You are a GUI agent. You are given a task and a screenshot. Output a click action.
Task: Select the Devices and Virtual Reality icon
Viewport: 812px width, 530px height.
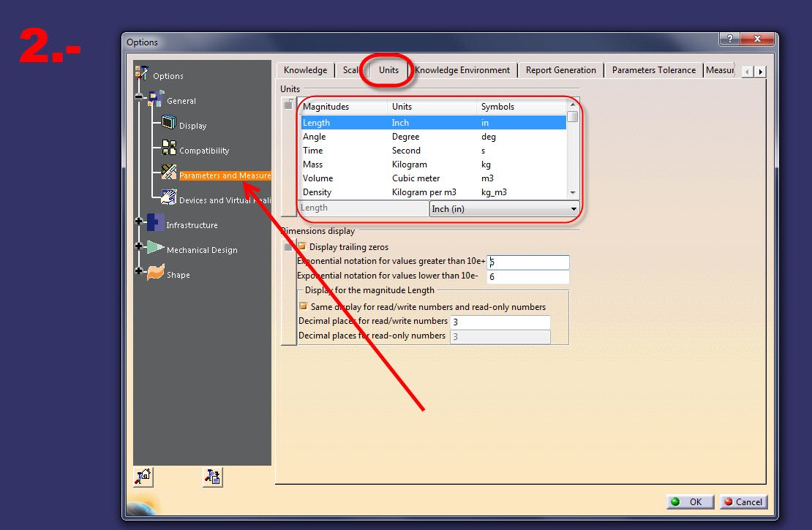pyautogui.click(x=168, y=197)
